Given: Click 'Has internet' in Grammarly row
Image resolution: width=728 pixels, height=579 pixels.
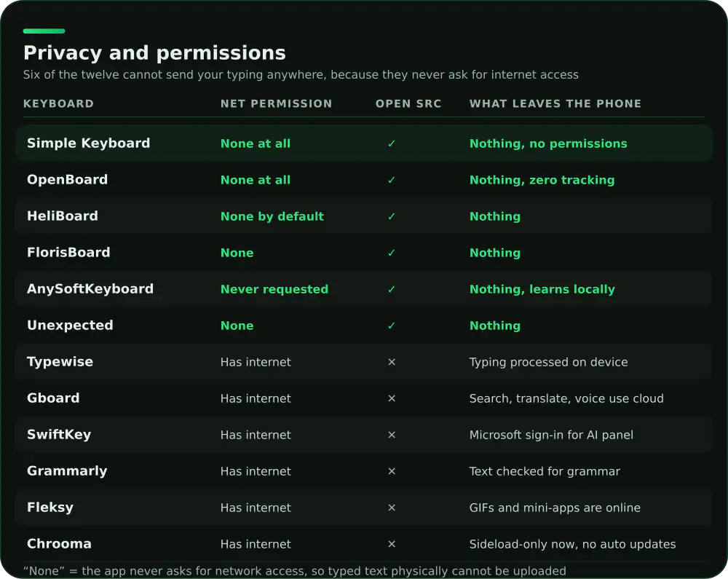Looking at the screenshot, I should [x=256, y=471].
